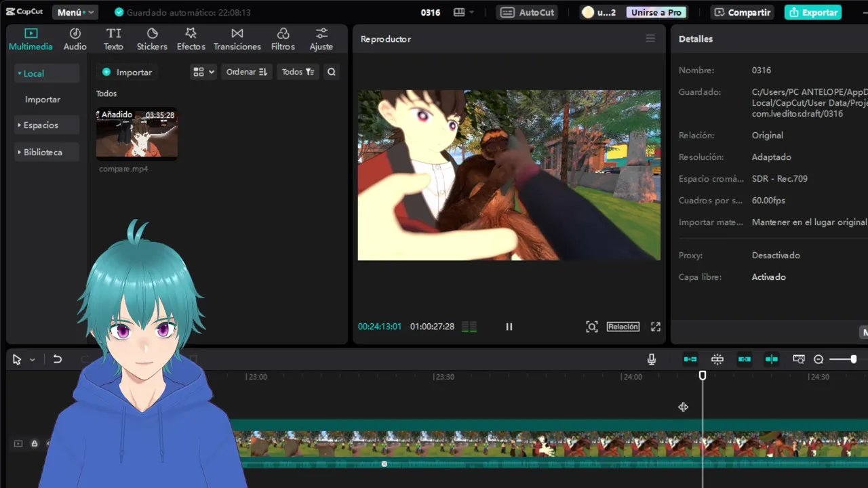Open the Reproductor panel menu icon
This screenshot has height=488, width=868.
[650, 39]
